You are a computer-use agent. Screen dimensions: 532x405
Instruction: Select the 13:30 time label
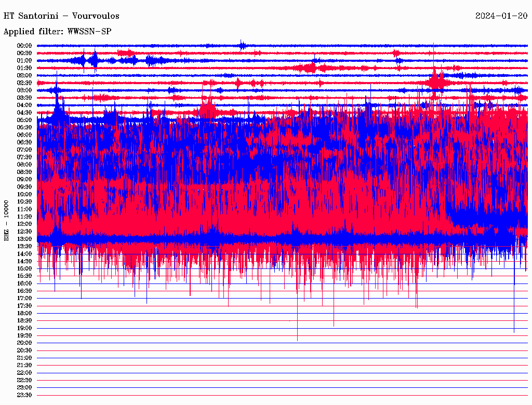[24, 247]
